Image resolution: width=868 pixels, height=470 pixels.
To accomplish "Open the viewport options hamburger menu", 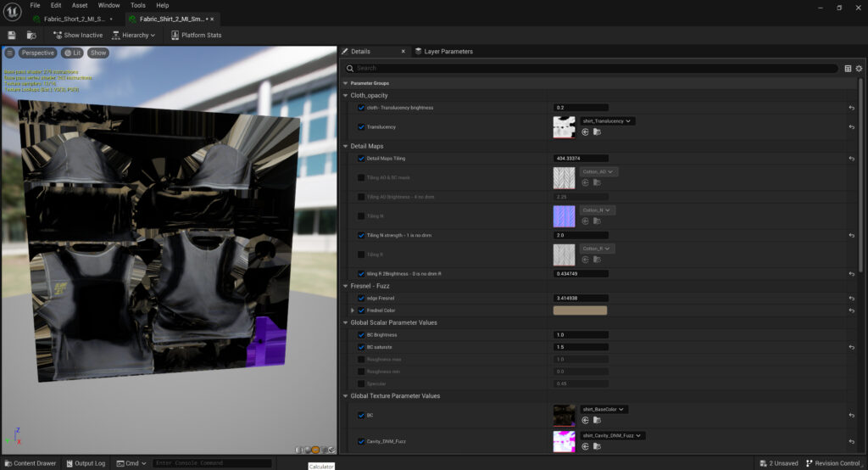I will [x=9, y=53].
